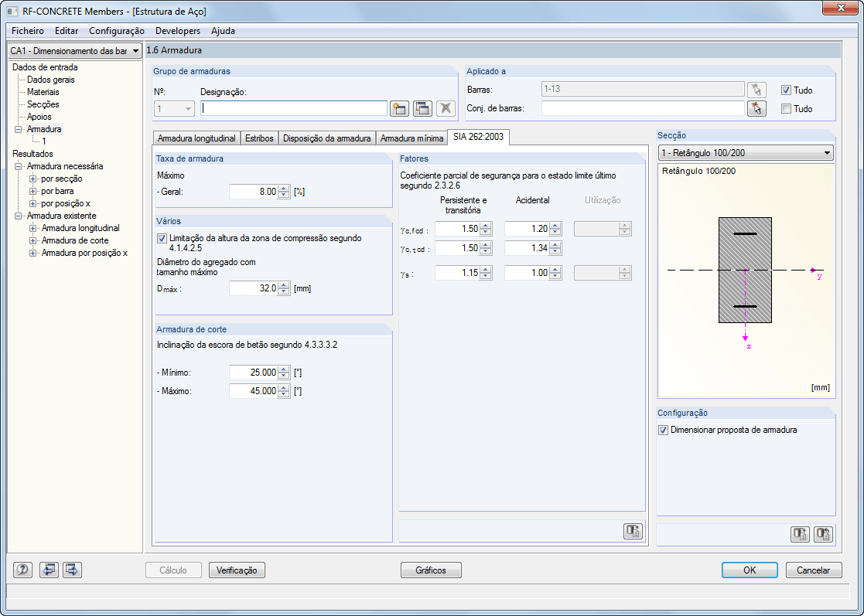The image size is (864, 616).
Task: Adjust the Máximo 45.000 angle spinner
Action: point(284,391)
